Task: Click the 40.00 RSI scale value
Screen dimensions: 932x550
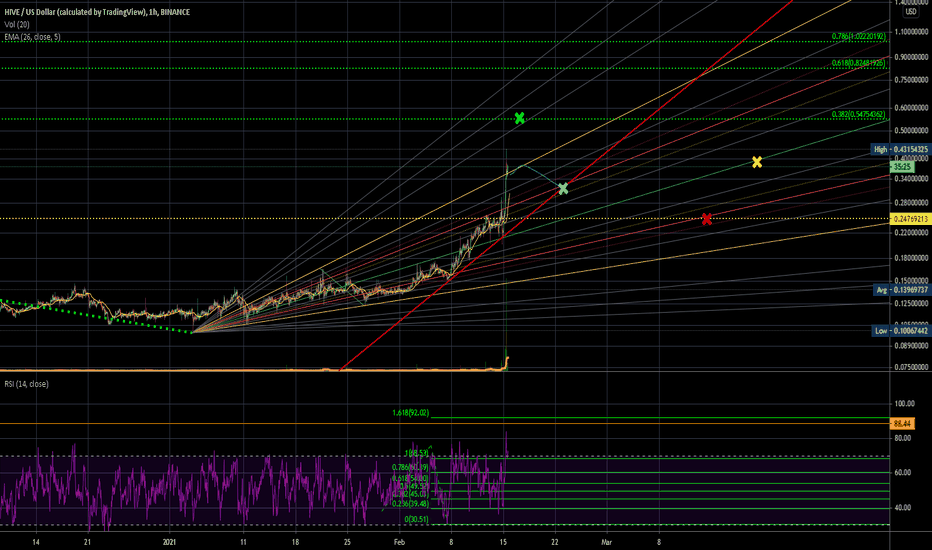Action: [x=904, y=507]
